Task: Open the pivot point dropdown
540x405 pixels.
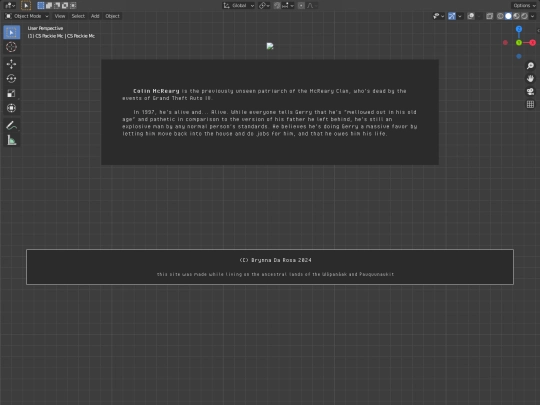Action: 264,6
